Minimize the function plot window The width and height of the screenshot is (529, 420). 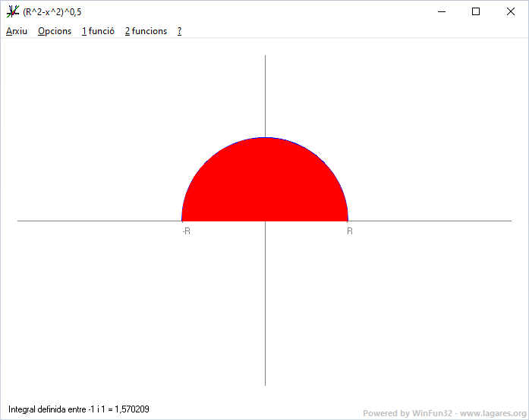pyautogui.click(x=440, y=11)
